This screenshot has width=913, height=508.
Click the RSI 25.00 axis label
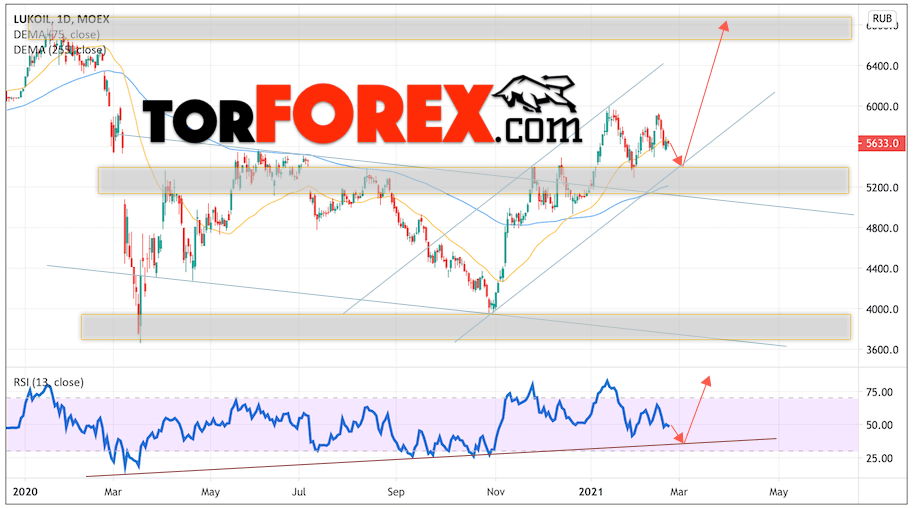pos(879,458)
